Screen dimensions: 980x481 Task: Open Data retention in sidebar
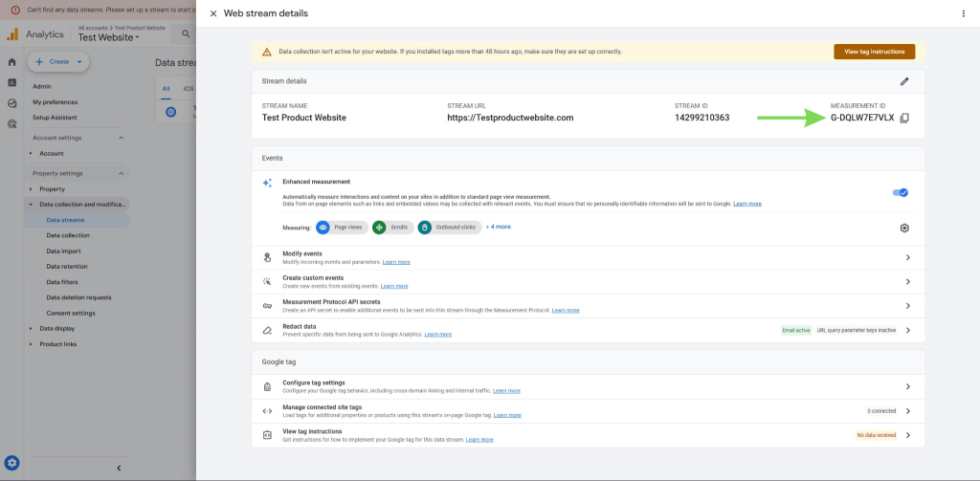coord(67,267)
